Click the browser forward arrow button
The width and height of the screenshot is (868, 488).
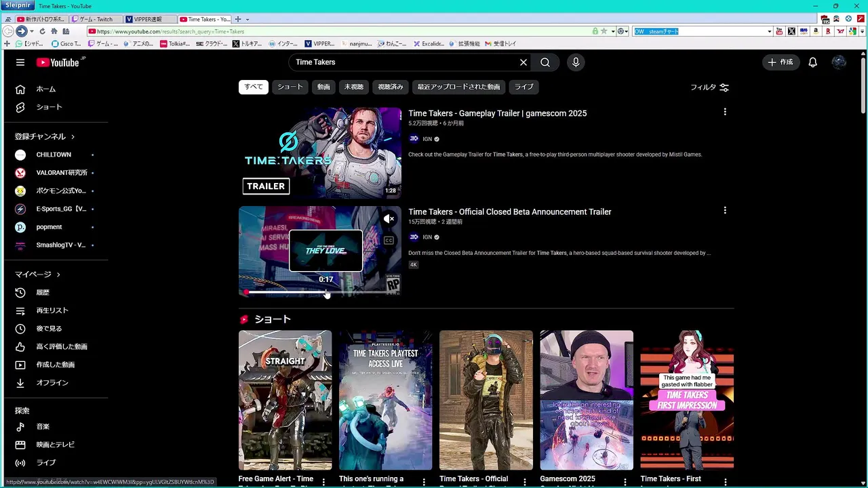[x=22, y=31]
